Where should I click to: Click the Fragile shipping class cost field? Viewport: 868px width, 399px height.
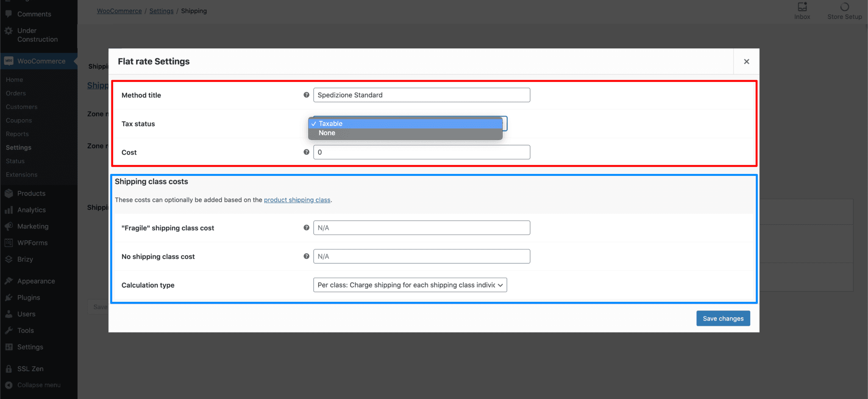click(x=422, y=228)
